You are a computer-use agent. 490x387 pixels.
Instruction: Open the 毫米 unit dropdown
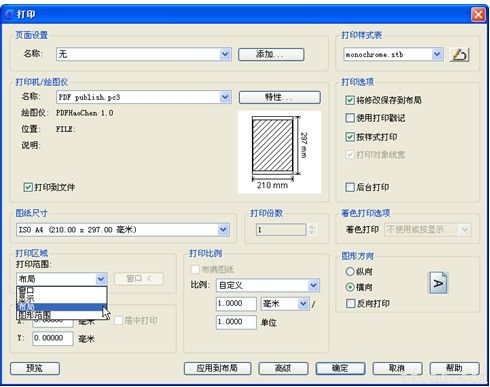[x=303, y=304]
